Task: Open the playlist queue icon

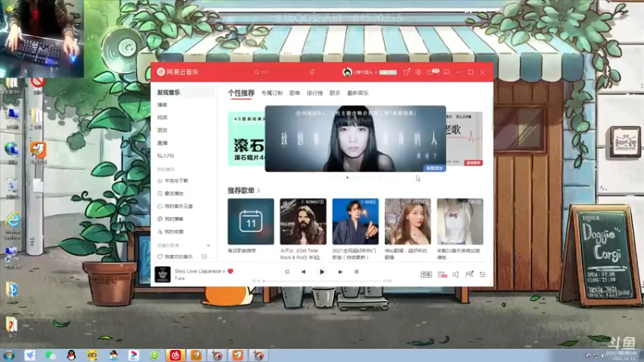Action: pos(482,274)
